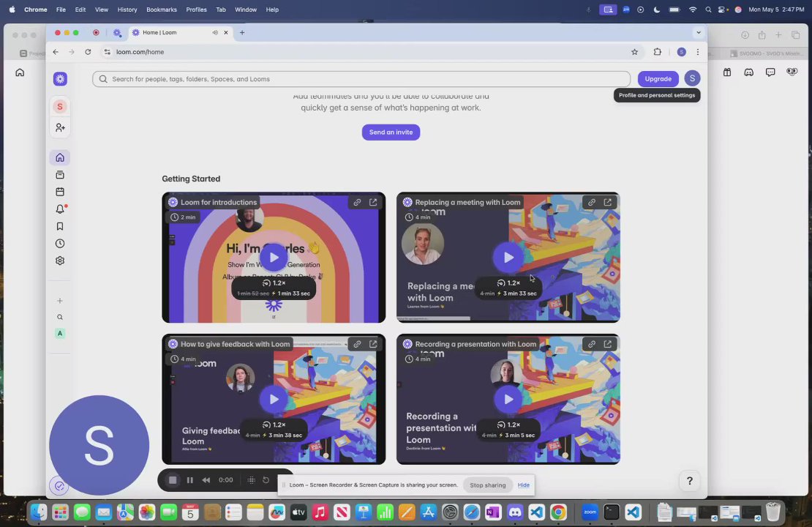Click the Send an invite button
Viewport: 812px width, 527px height.
[x=391, y=132]
